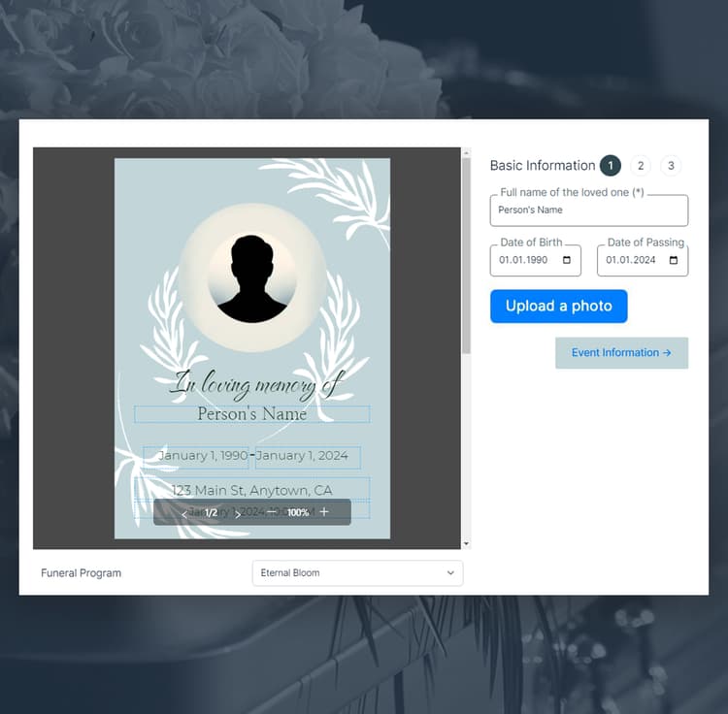Select January 1, 2024 passing date on preview
Viewport: 728px width, 714px height.
308,456
